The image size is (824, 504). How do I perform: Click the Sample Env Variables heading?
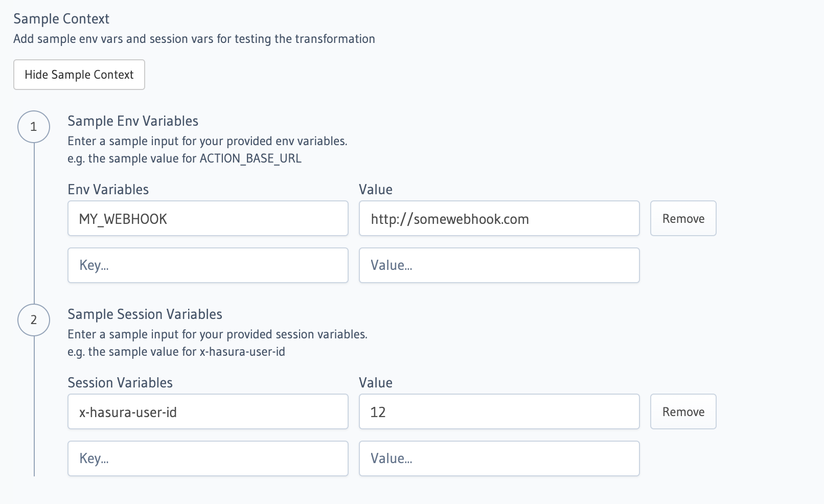pos(132,121)
